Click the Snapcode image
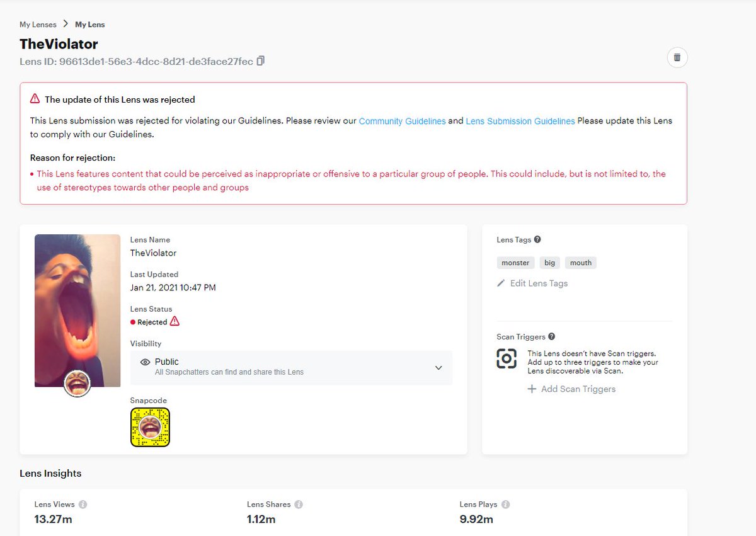 click(150, 427)
